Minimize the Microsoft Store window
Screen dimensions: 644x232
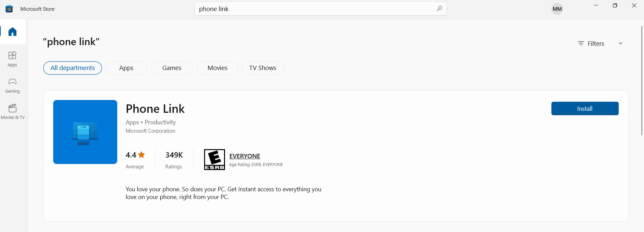pos(596,5)
